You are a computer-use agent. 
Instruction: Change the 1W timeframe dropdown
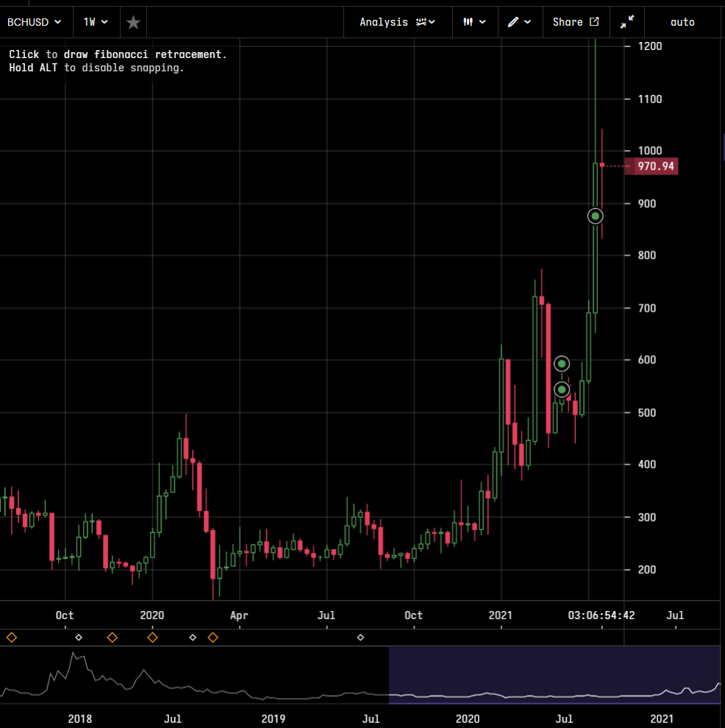(96, 22)
